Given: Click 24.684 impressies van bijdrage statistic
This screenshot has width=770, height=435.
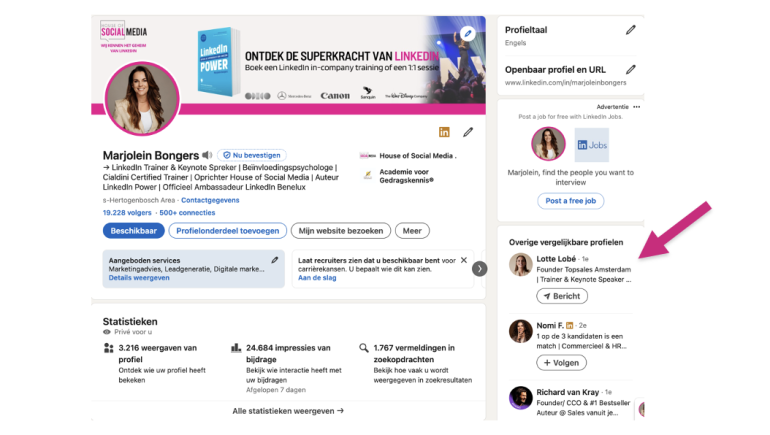Looking at the screenshot, I should coord(288,353).
